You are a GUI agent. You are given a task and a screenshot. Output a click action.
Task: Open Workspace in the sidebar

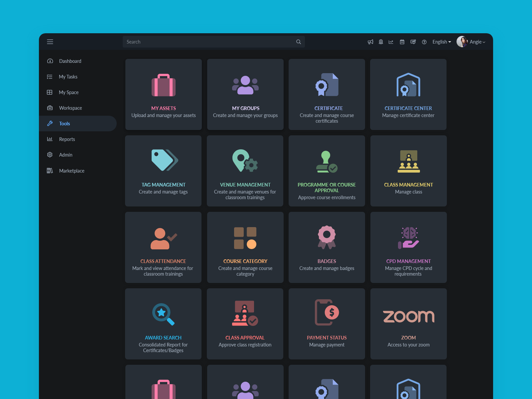[x=78, y=108]
